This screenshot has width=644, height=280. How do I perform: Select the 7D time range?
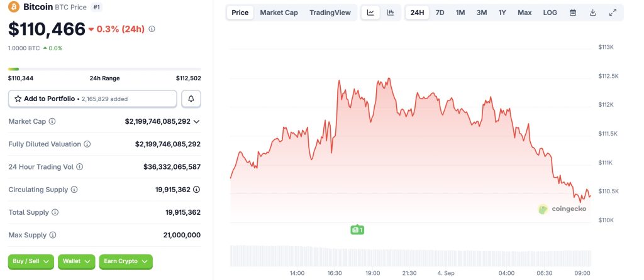point(440,13)
